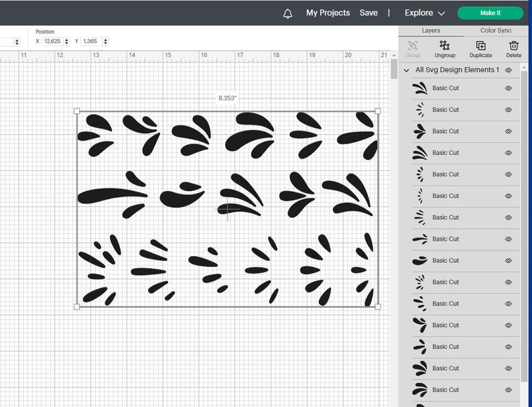Image resolution: width=532 pixels, height=407 pixels.
Task: Toggle visibility of the eighth Basic Cut layer
Action: pyautogui.click(x=509, y=239)
